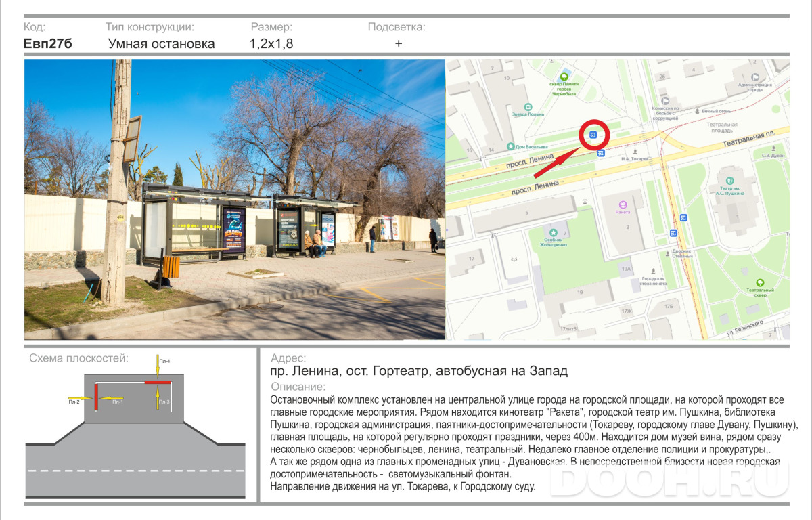Select the Особняк Жолноренко star icon
The width and height of the screenshot is (812, 520).
(x=553, y=232)
